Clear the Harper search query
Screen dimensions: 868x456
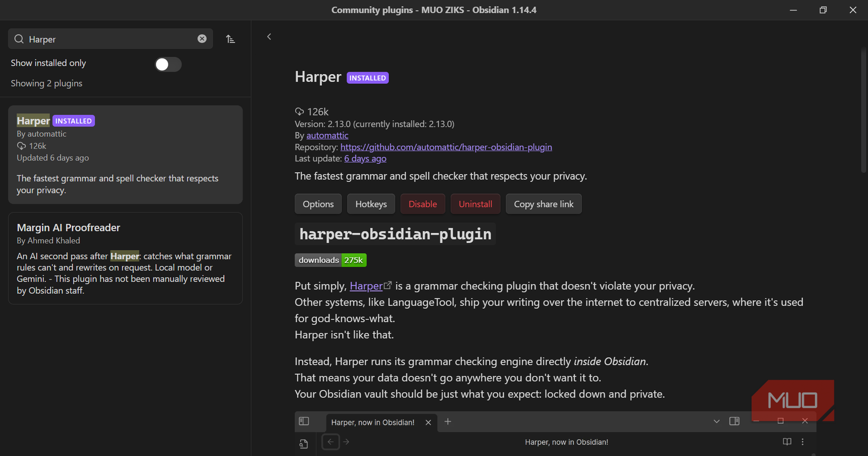202,39
